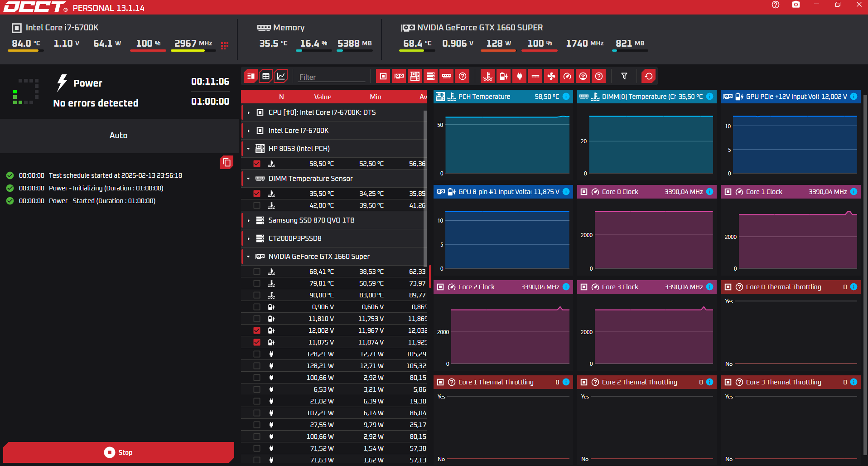Check the 0,906 V sensor checkbox

pyautogui.click(x=257, y=307)
